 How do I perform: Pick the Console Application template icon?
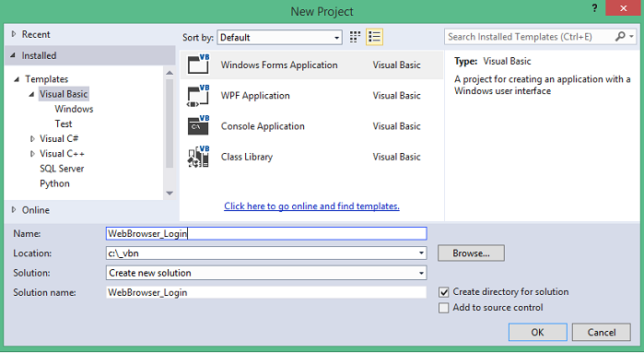[x=198, y=125]
